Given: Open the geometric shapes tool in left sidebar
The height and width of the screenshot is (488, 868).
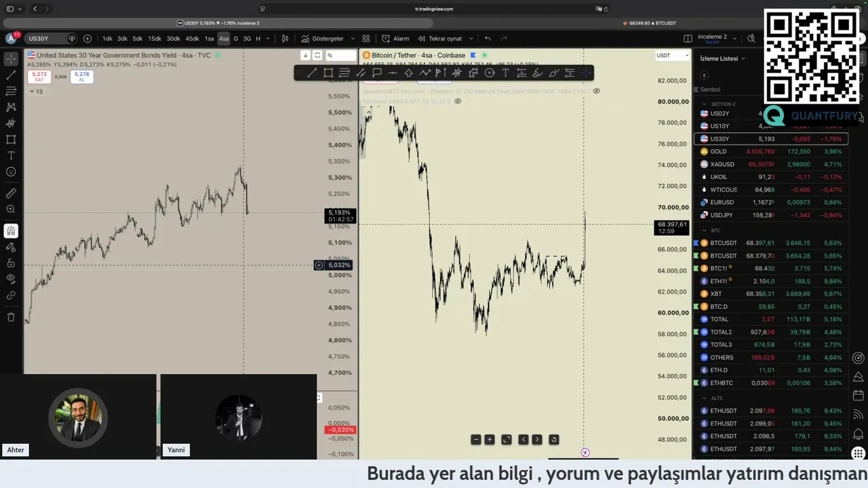Looking at the screenshot, I should (x=11, y=140).
